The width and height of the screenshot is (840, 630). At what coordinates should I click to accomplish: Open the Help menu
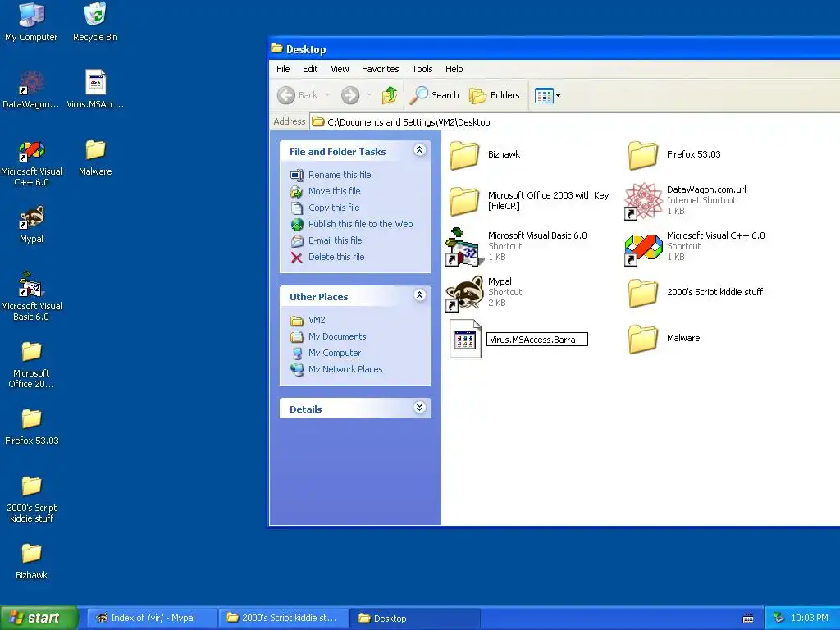454,69
